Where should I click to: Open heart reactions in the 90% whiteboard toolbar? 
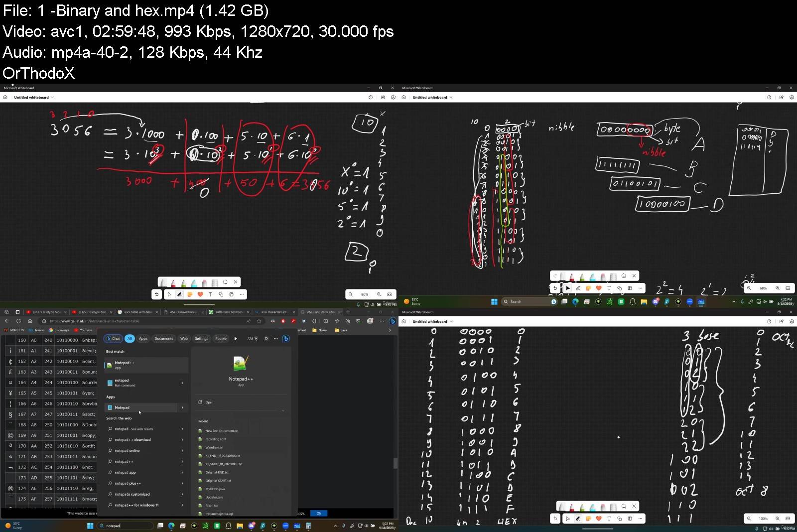200,294
